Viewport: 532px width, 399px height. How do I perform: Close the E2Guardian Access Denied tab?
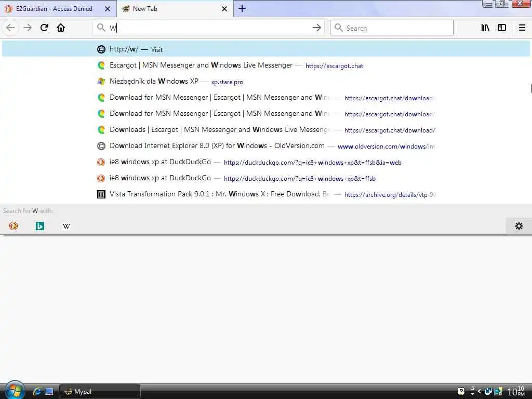pos(108,9)
